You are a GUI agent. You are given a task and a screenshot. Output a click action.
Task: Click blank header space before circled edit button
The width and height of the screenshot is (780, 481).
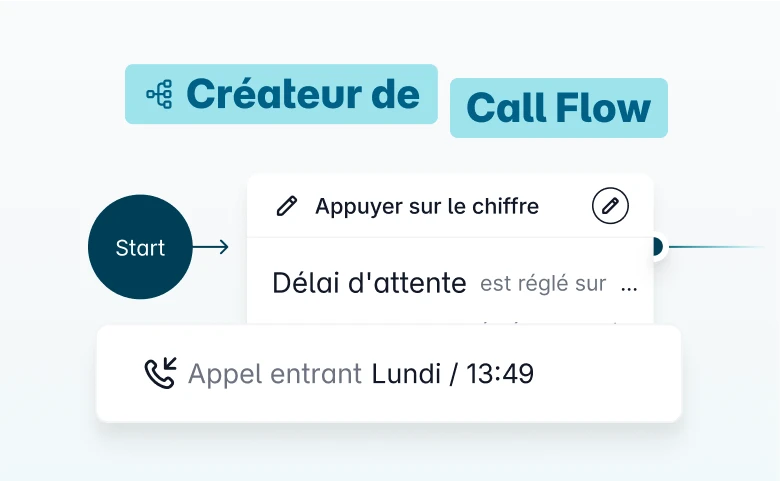click(565, 206)
